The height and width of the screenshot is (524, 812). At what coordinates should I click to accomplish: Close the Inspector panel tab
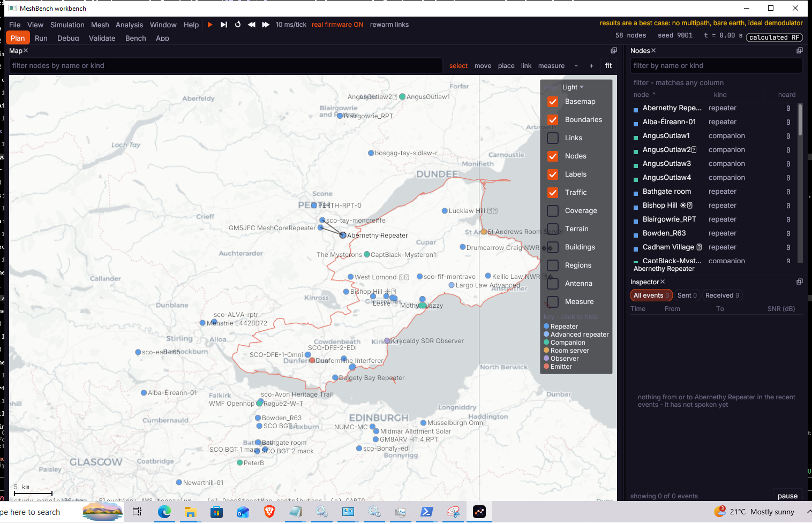[x=663, y=282]
